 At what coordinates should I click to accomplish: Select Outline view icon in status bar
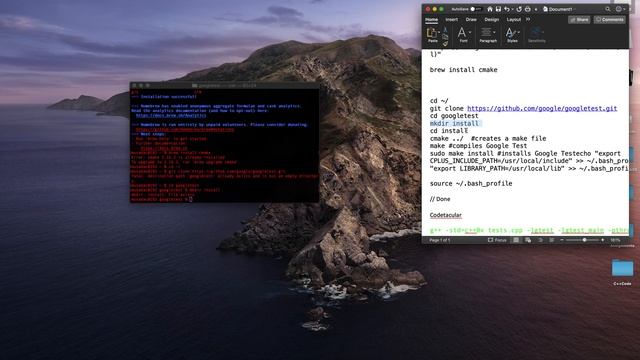[x=540, y=240]
